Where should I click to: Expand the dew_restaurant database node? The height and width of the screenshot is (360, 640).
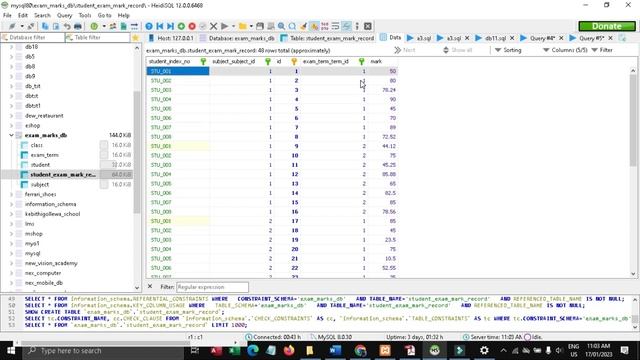[x=11, y=116]
